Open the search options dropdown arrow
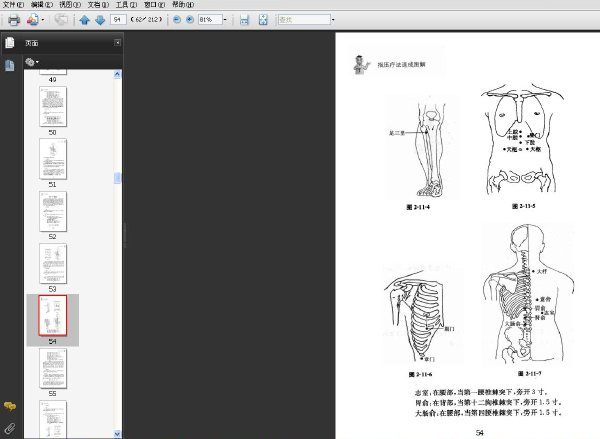Screen dimensions: 600x439 click(333, 20)
